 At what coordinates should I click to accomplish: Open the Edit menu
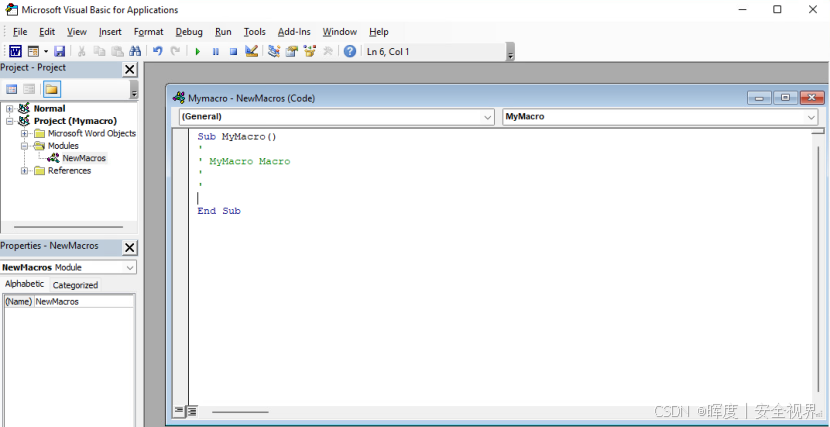47,32
